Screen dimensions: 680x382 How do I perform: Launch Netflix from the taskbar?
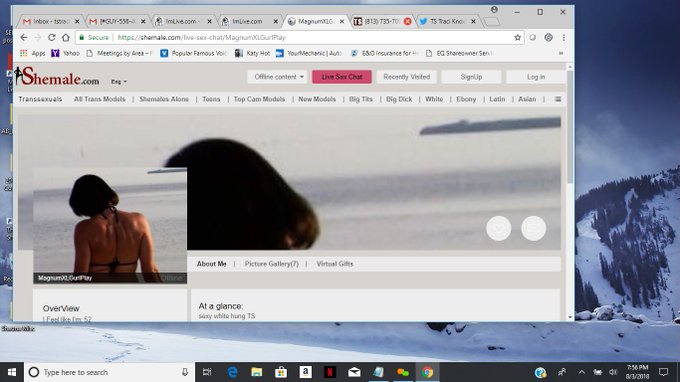330,372
